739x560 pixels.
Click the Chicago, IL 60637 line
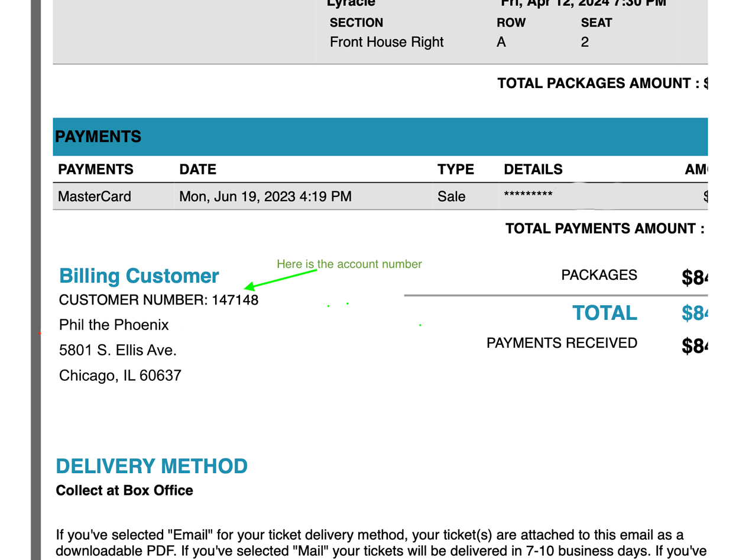click(x=121, y=376)
